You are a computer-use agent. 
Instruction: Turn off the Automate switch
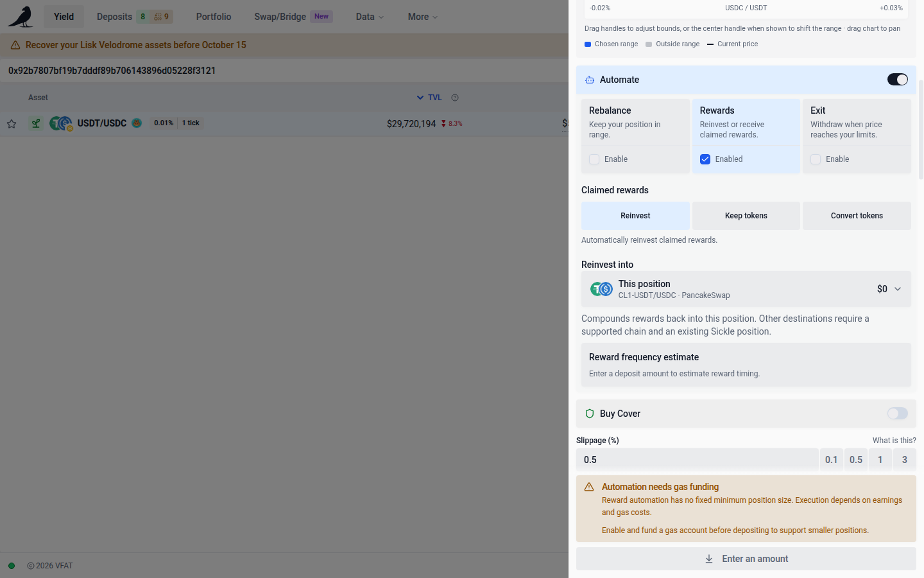[898, 80]
